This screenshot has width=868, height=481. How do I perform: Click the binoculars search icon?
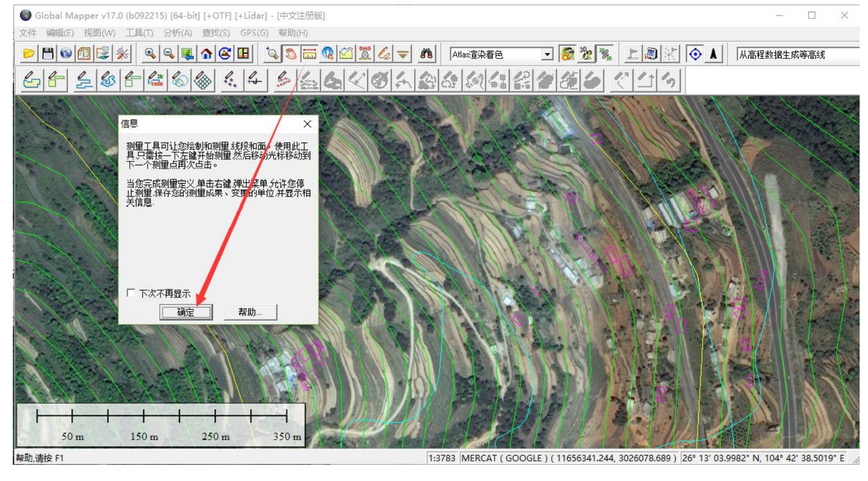426,54
